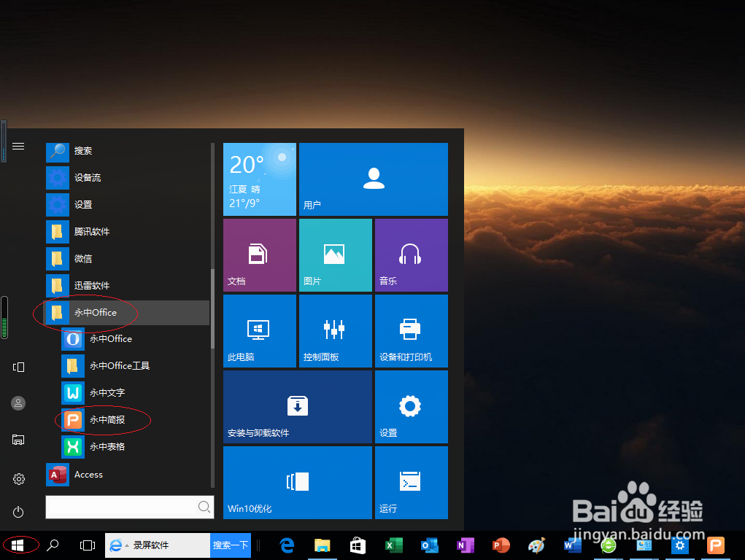Open 设置 in the app list
The height and width of the screenshot is (560, 745).
pos(128,205)
